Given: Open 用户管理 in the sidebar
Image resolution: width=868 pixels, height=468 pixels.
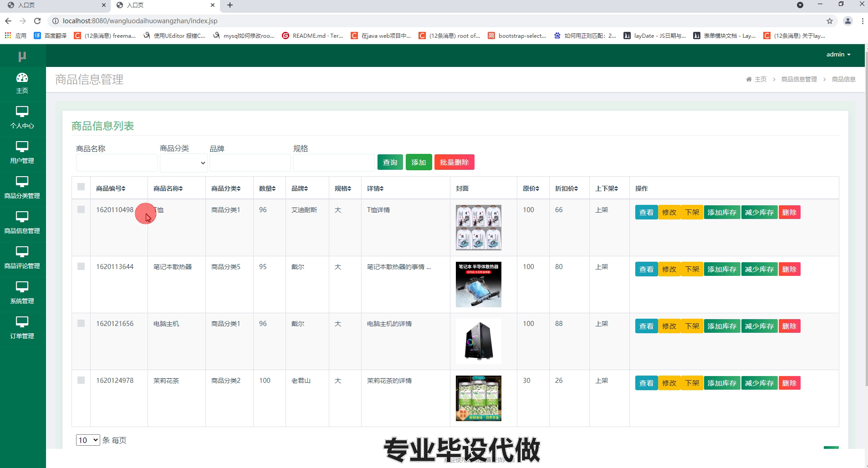Looking at the screenshot, I should click(x=22, y=153).
